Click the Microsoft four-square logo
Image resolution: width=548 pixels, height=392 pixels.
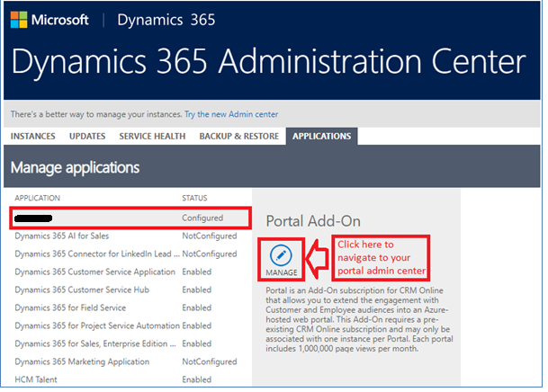[19, 20]
